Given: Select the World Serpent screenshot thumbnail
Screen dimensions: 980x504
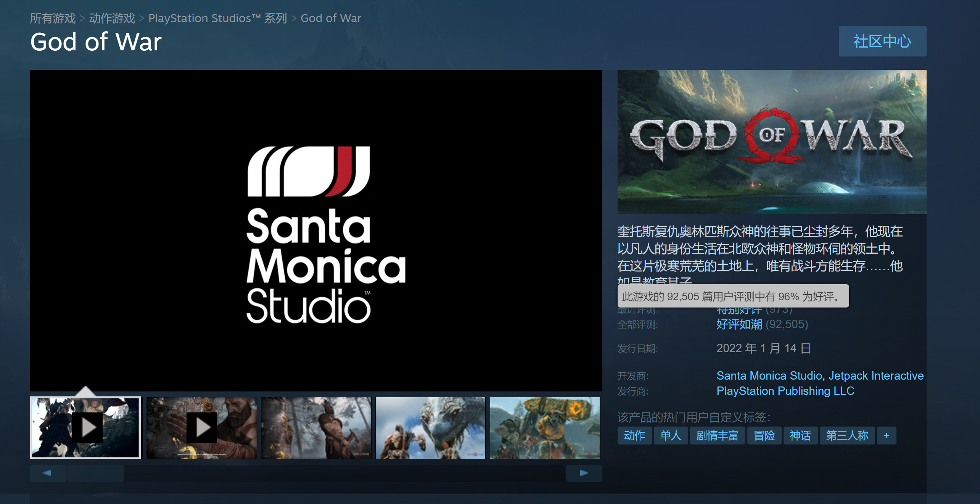Looking at the screenshot, I should (x=430, y=427).
